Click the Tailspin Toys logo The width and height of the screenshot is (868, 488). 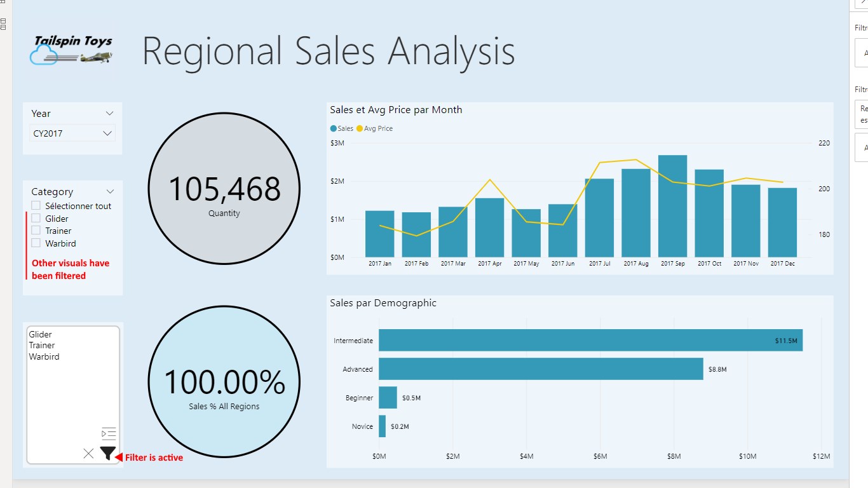(72, 50)
